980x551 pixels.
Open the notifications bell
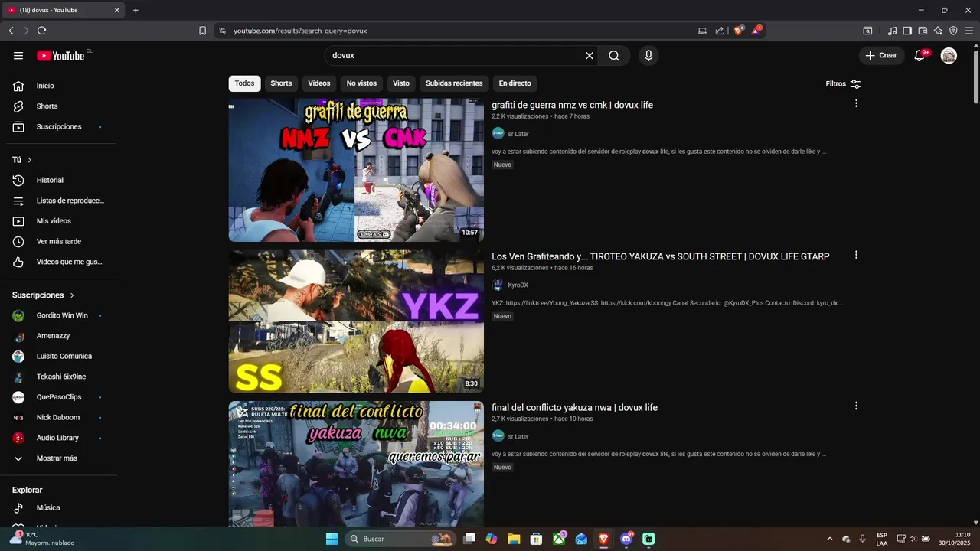pos(920,56)
